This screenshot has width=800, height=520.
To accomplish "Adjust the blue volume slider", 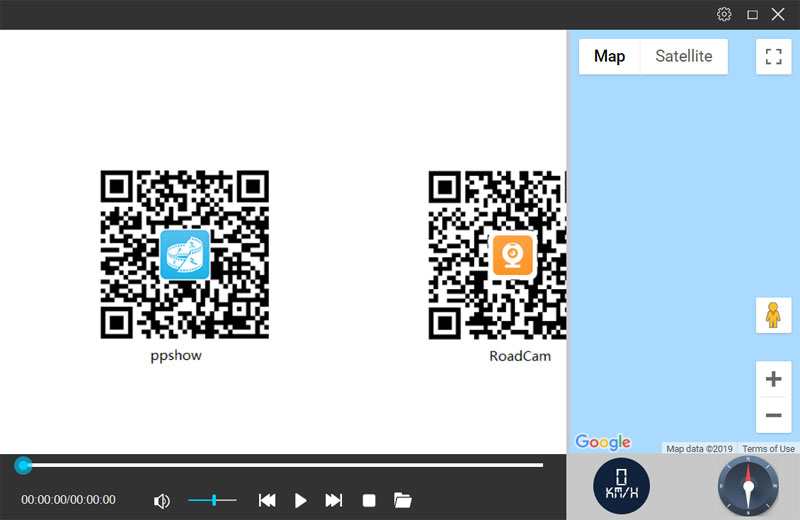I will click(x=212, y=501).
